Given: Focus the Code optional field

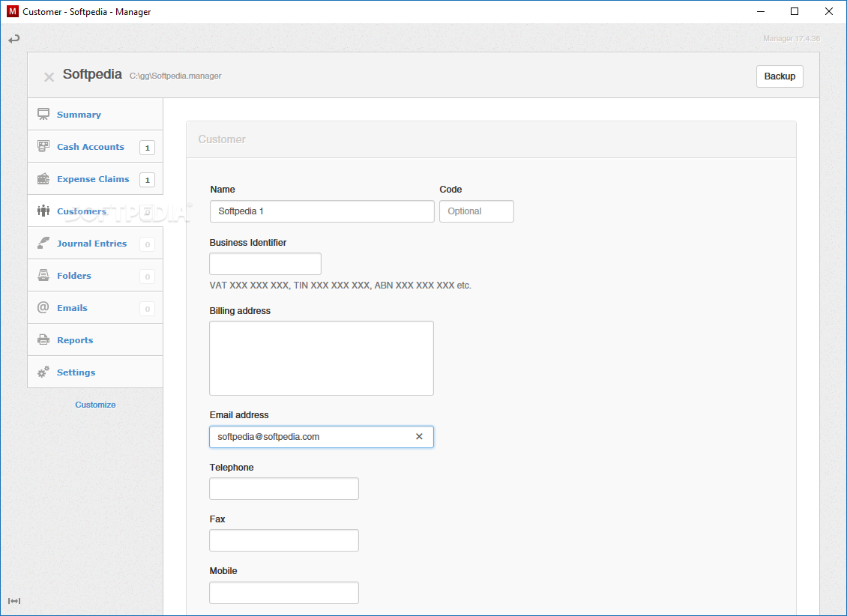Looking at the screenshot, I should tap(477, 211).
